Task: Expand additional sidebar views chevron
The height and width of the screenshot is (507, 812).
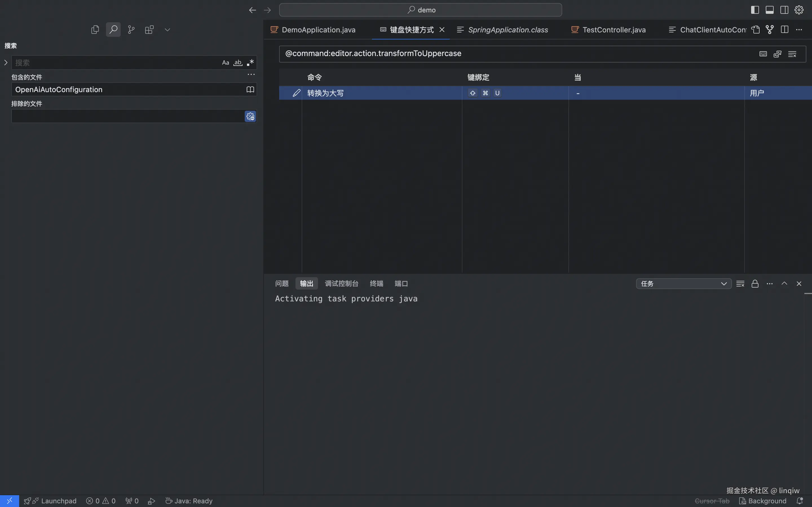Action: [167, 30]
